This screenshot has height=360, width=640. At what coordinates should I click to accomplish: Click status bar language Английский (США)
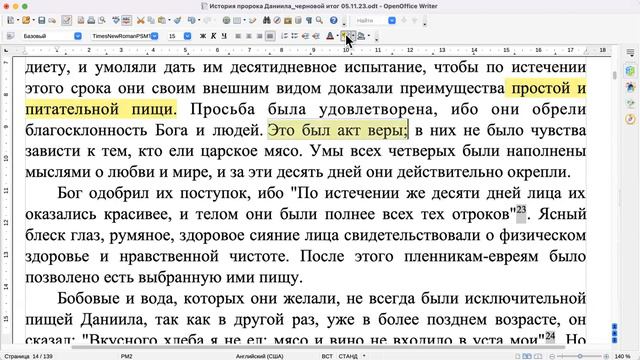(260, 356)
